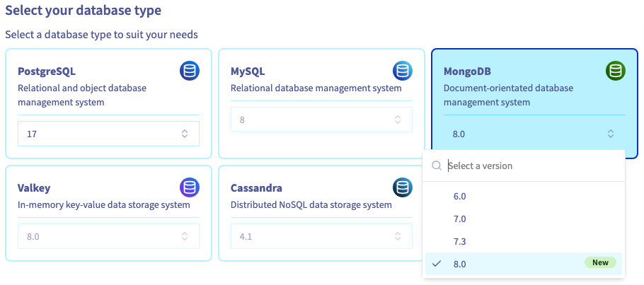Choose MongoDB version 6.0
644x285 pixels.
coord(524,197)
